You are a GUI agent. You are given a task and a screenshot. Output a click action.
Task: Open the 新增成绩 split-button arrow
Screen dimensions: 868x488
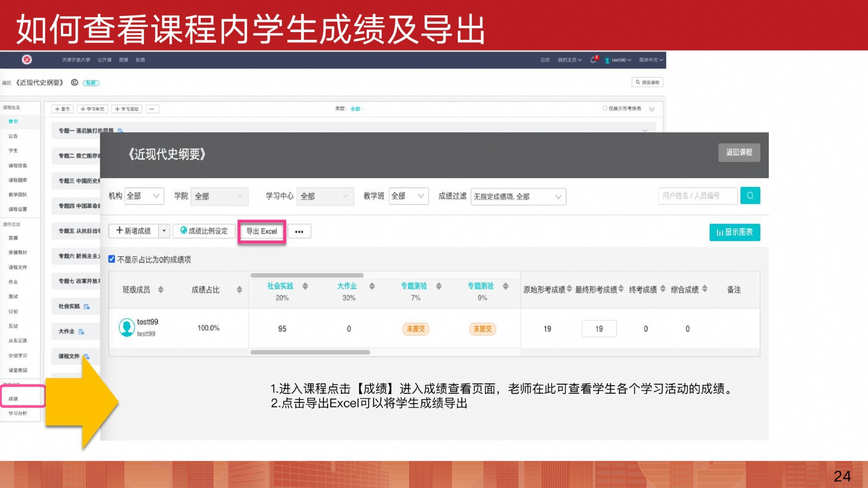pyautogui.click(x=164, y=231)
